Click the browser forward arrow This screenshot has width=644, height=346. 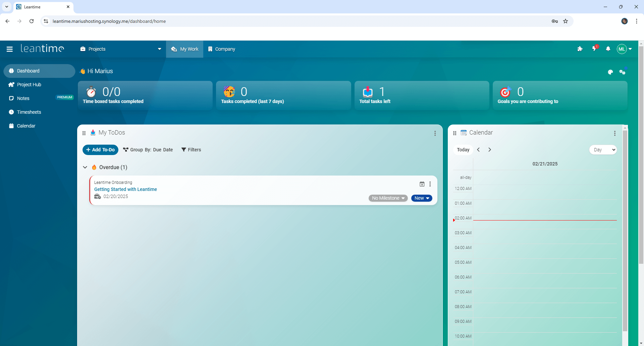[19, 21]
